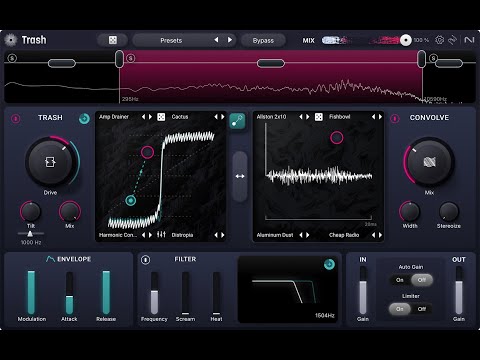The height and width of the screenshot is (360, 480).
Task: Go to next preset arrow
Action: 230,40
